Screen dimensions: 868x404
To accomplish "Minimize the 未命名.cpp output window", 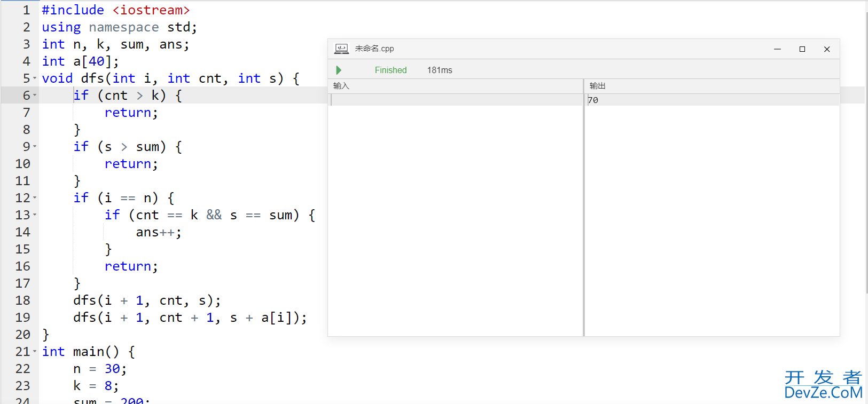I will pyautogui.click(x=777, y=49).
